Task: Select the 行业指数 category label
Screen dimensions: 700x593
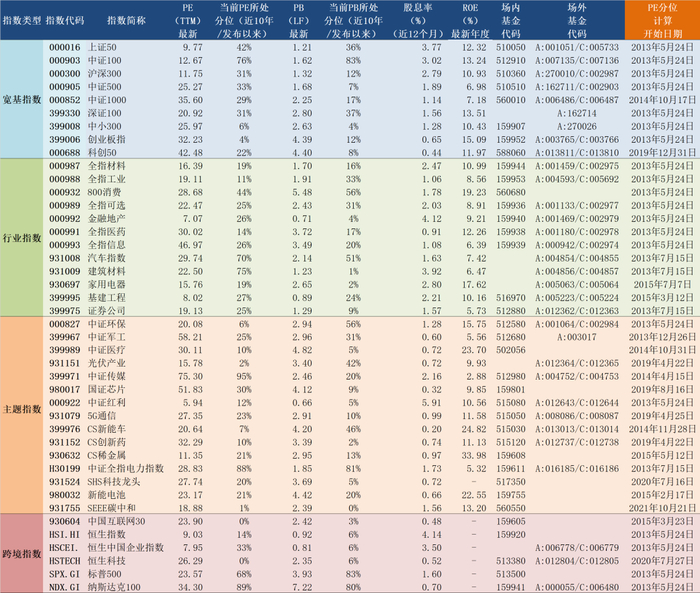Action: pyautogui.click(x=22, y=238)
